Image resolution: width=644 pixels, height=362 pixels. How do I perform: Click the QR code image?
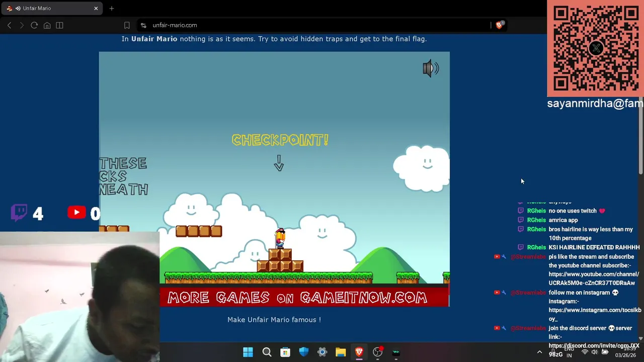click(x=596, y=48)
